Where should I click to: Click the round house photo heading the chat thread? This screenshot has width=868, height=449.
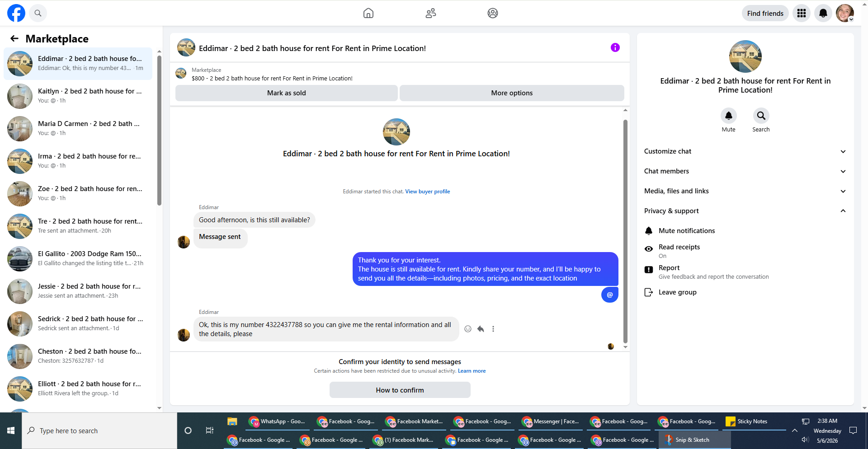point(396,132)
